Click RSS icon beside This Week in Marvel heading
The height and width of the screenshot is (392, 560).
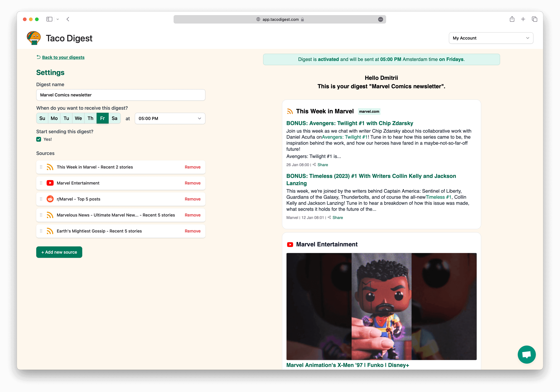tap(290, 111)
